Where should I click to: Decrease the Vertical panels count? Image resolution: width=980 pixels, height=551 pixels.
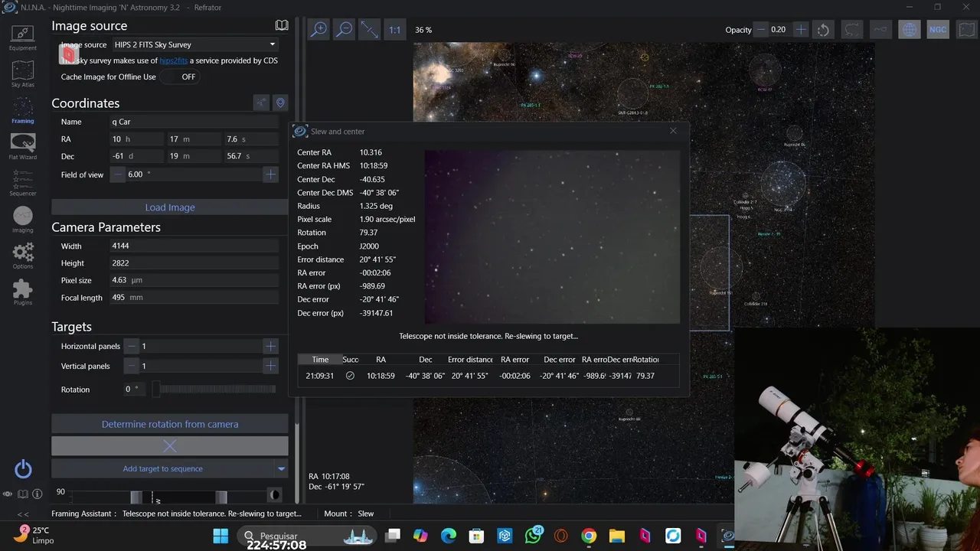tap(132, 366)
